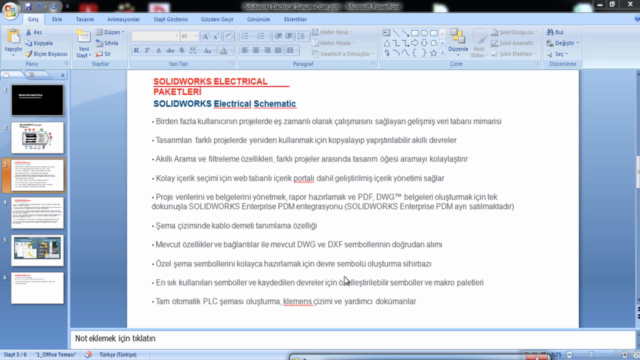The width and height of the screenshot is (640, 360).
Task: Click Bul to find text
Action: pyautogui.click(x=555, y=32)
